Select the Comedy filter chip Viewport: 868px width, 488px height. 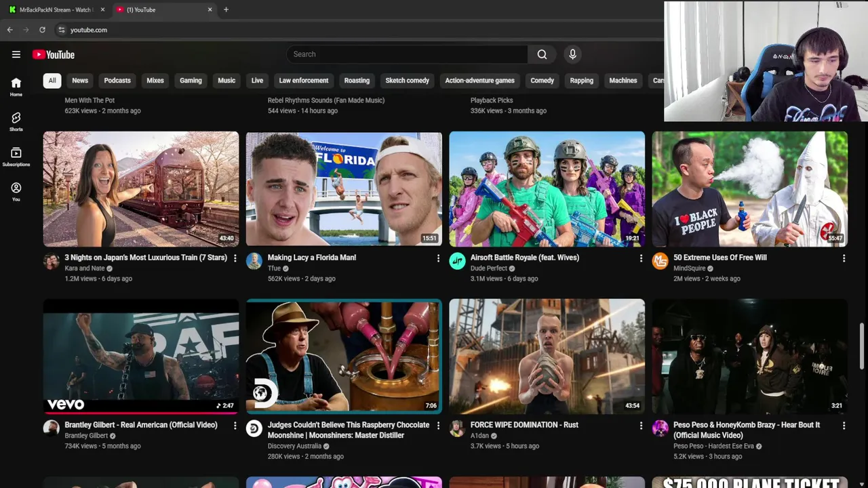click(x=542, y=81)
